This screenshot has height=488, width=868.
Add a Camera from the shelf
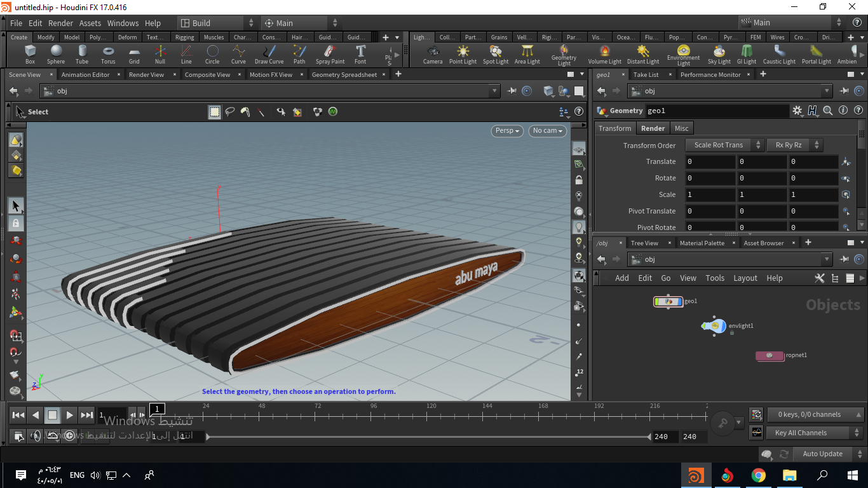(x=433, y=54)
